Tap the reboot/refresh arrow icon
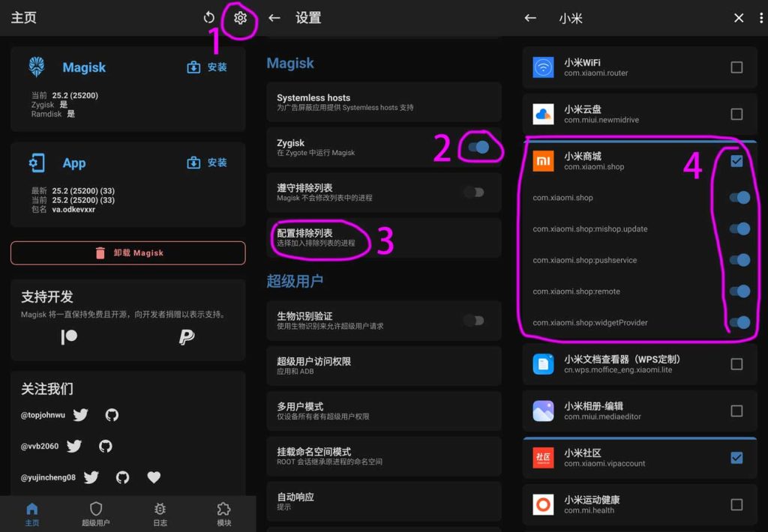Screen dimensions: 768x532 coord(209,18)
